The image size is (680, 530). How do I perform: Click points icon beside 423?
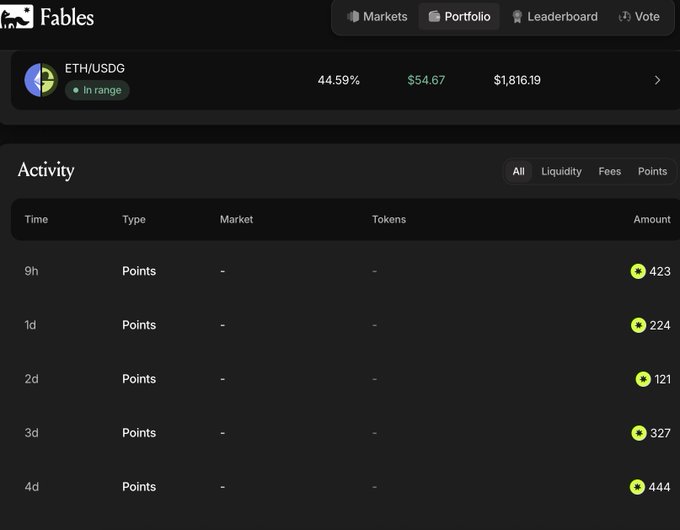(x=638, y=272)
